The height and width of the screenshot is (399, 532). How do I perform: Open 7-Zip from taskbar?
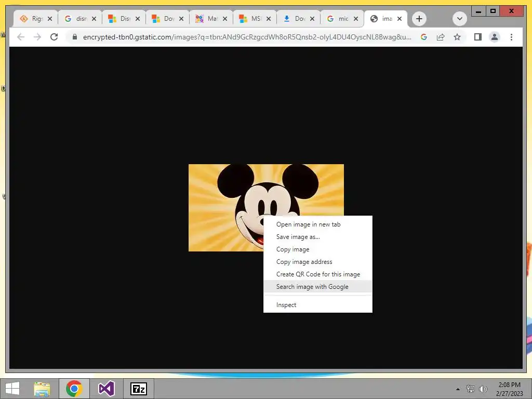138,389
